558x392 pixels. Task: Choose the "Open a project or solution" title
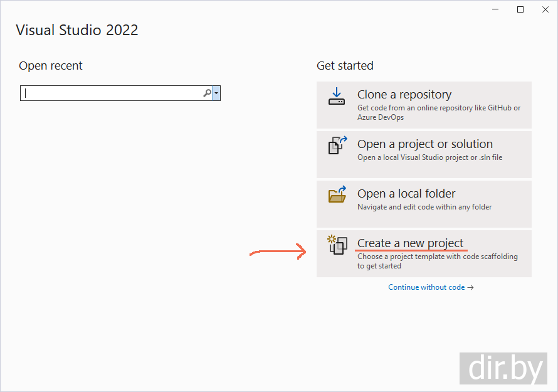[x=424, y=144]
